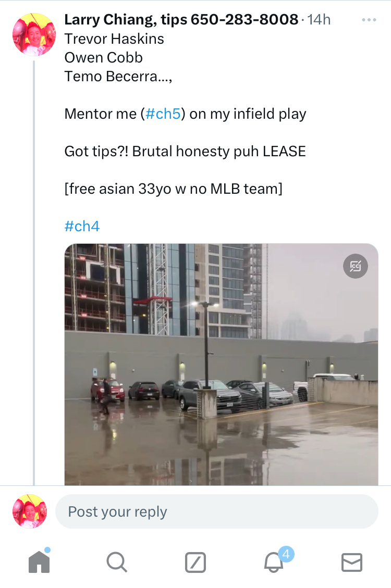This screenshot has height=588, width=391.
Task: Open the Search magnifier tab
Action: point(116,562)
